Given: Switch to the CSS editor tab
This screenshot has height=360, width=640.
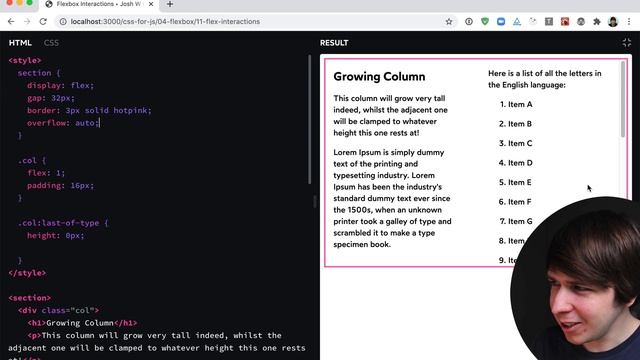Looking at the screenshot, I should pyautogui.click(x=51, y=43).
